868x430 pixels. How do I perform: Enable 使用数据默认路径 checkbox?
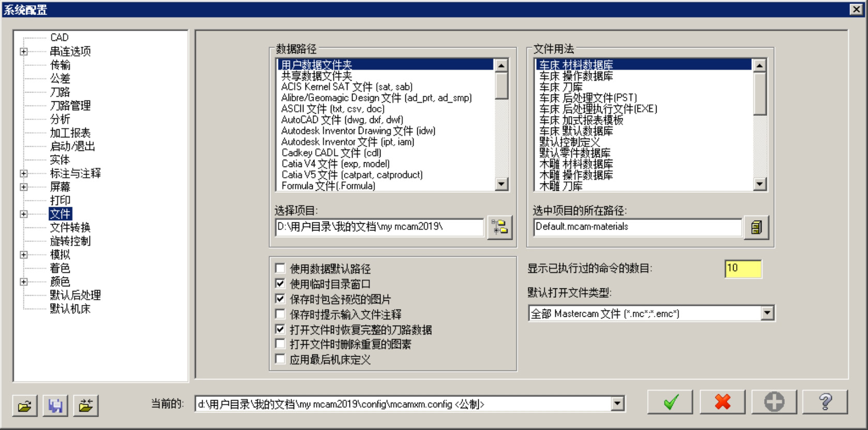pyautogui.click(x=280, y=268)
